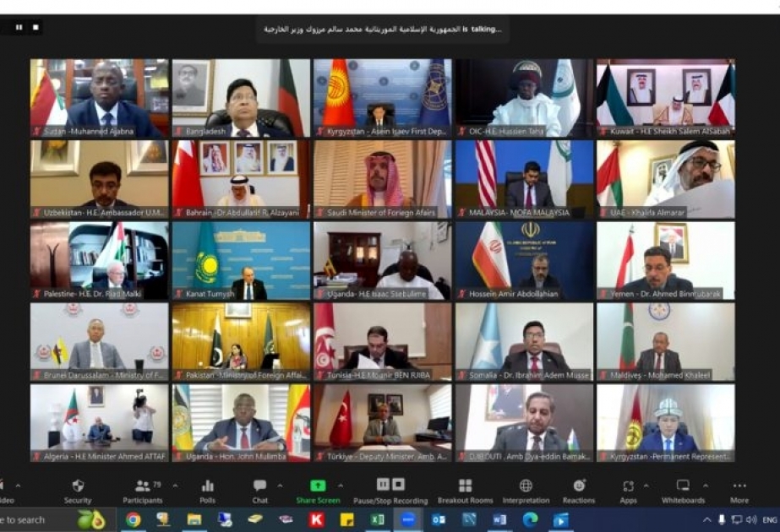Select the Saudi Minister of Foreign Affairs tile

(x=383, y=179)
